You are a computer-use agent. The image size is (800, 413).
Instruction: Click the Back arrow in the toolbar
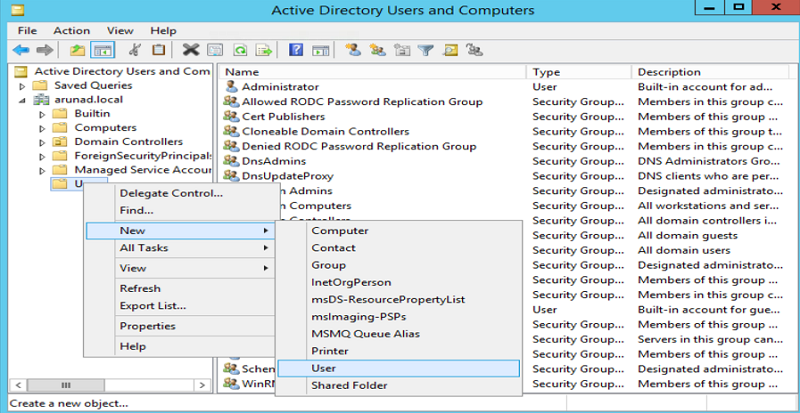21,50
